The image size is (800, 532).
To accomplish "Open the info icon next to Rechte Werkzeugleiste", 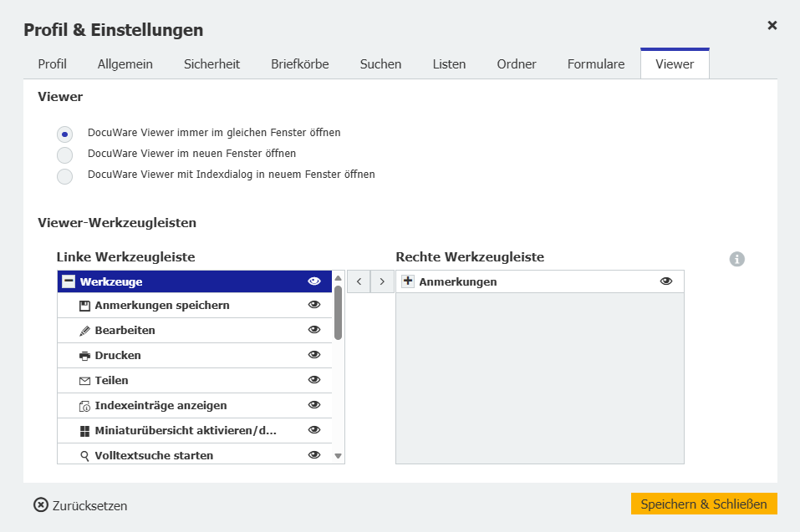I will tap(736, 259).
